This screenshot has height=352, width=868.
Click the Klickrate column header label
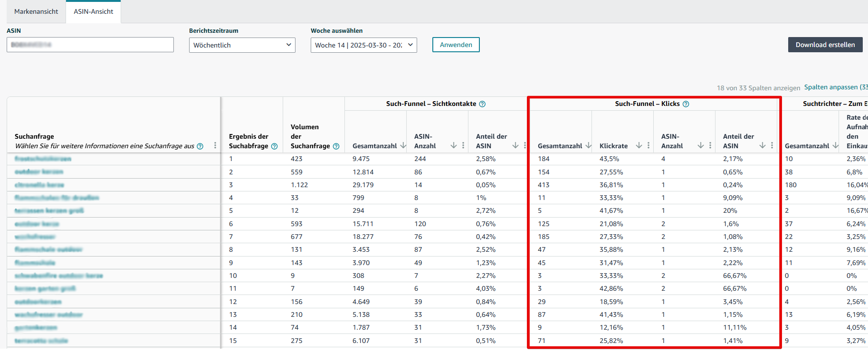pos(613,146)
